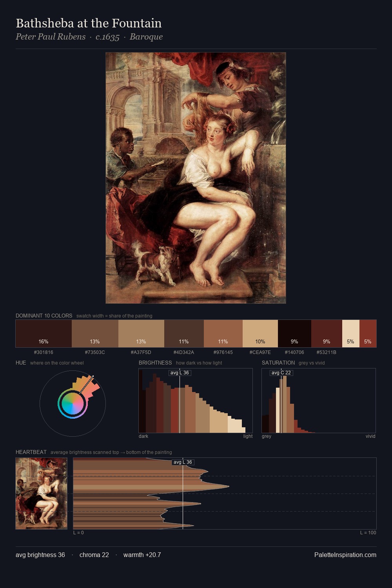Click the "dark" axis label
The width and height of the screenshot is (392, 588).
(143, 436)
